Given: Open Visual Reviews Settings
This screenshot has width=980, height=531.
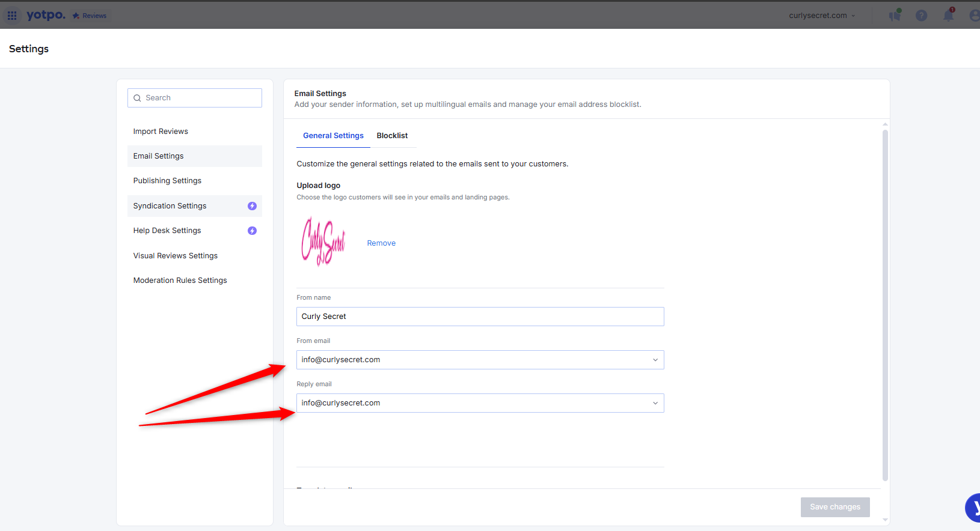Looking at the screenshot, I should click(195, 256).
